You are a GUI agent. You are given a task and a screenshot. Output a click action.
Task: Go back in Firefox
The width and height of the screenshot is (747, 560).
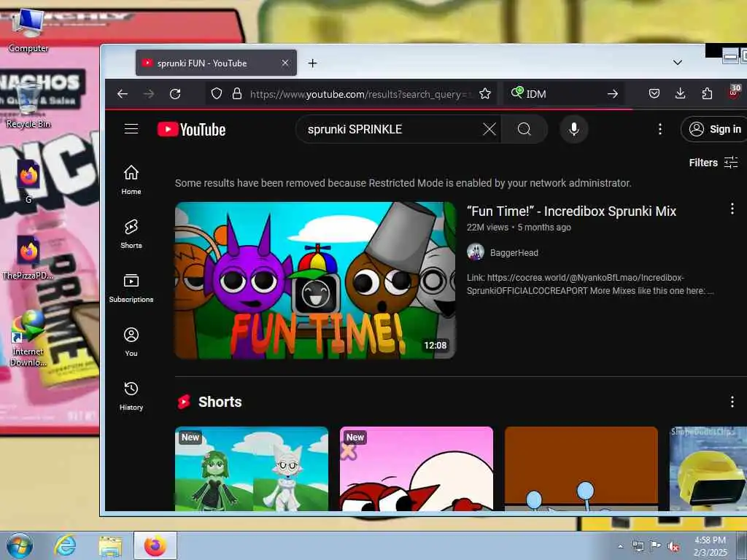tap(123, 94)
